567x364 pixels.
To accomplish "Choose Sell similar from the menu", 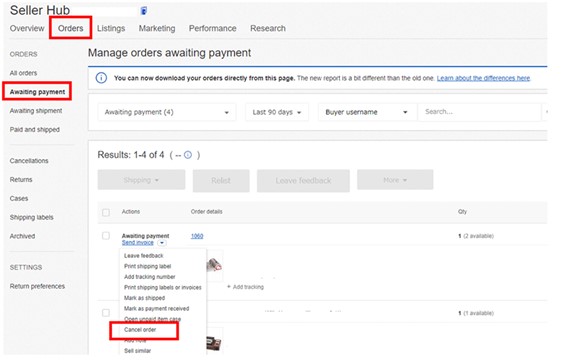I will (x=137, y=351).
